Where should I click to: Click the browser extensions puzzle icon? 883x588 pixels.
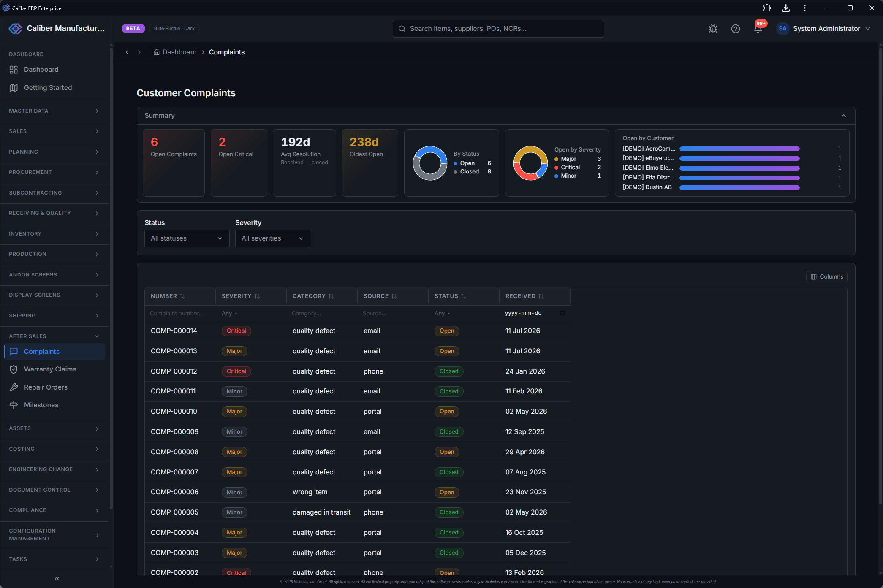767,8
